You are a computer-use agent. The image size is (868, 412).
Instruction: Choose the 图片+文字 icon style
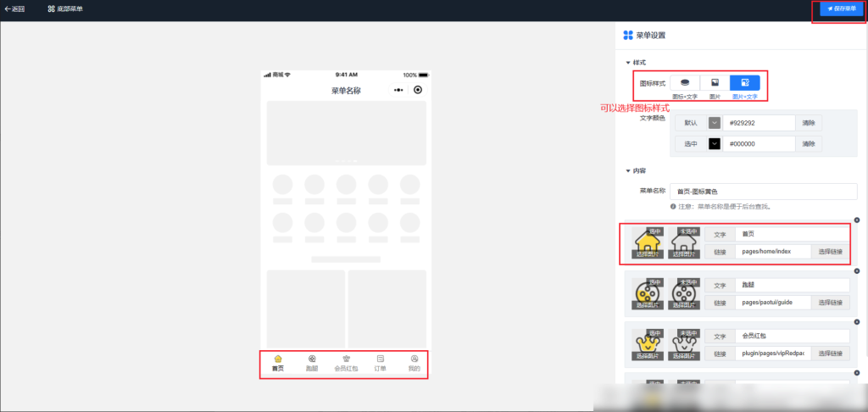pyautogui.click(x=744, y=83)
